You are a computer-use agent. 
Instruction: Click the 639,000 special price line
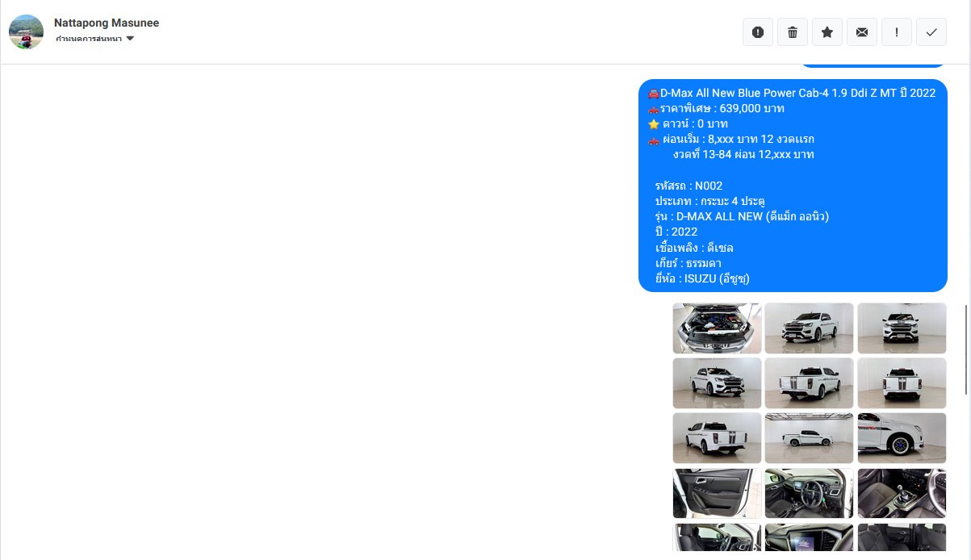coord(716,108)
